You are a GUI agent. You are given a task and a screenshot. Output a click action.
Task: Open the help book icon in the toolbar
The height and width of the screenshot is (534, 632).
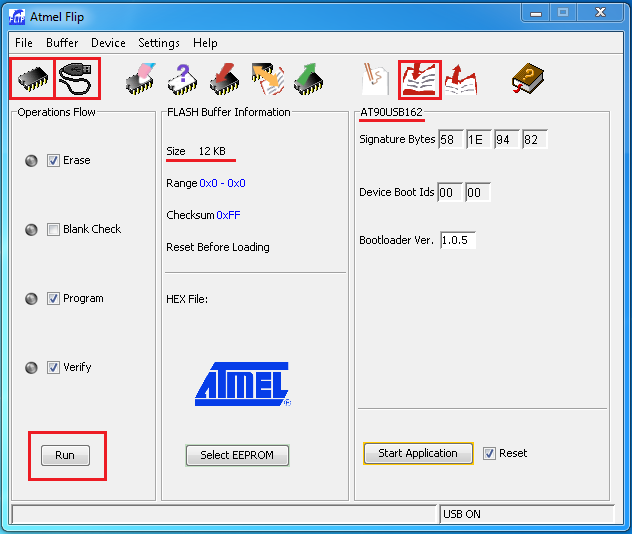coord(528,79)
